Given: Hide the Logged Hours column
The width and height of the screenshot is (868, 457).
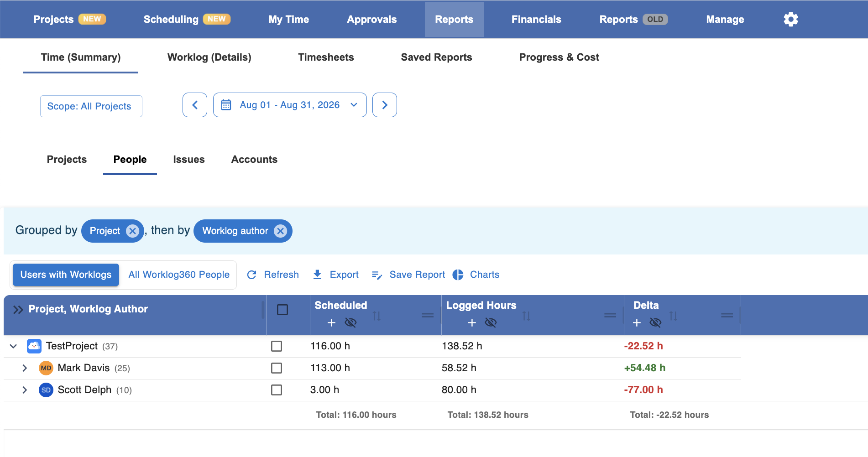Looking at the screenshot, I should pyautogui.click(x=491, y=322).
